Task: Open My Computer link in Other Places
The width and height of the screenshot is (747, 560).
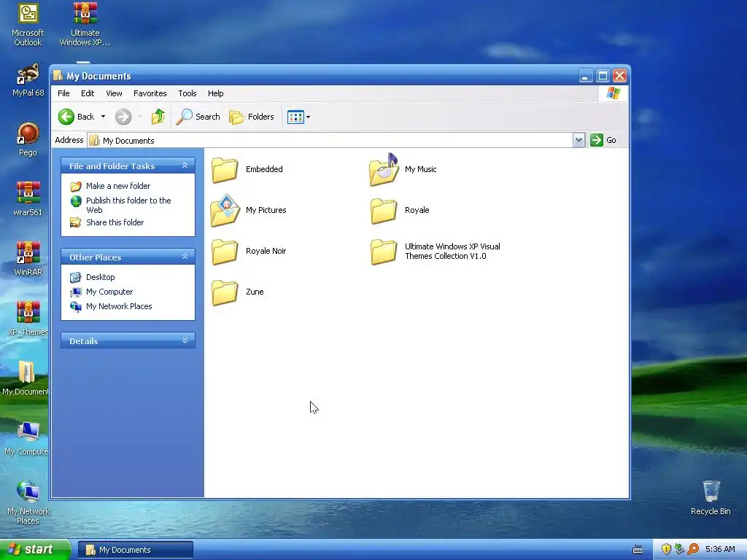Action: (109, 292)
